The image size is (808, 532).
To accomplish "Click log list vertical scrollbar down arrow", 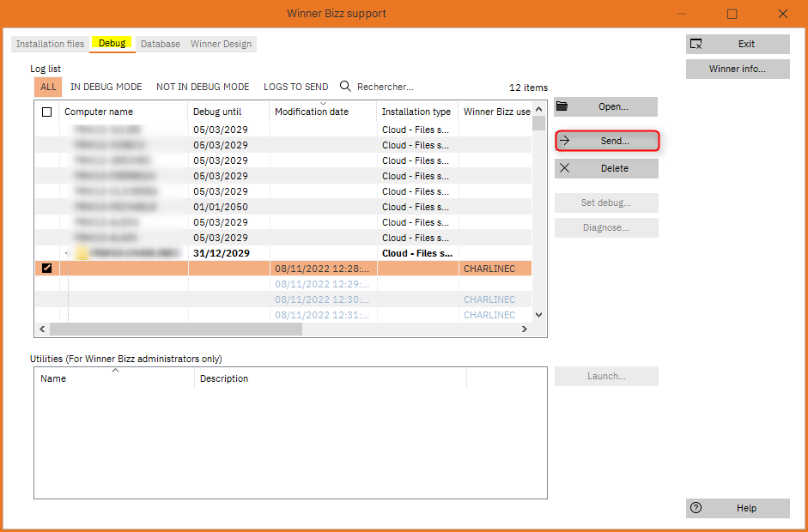I will (539, 314).
